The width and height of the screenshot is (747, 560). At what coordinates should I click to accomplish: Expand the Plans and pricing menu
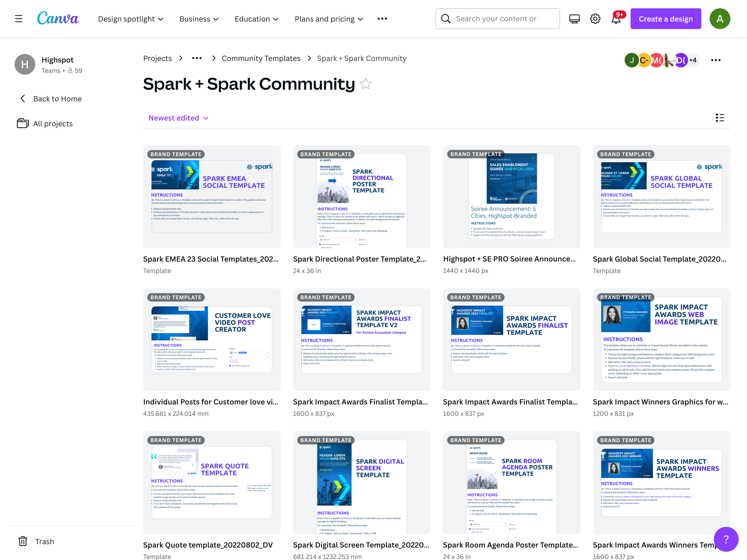[329, 19]
